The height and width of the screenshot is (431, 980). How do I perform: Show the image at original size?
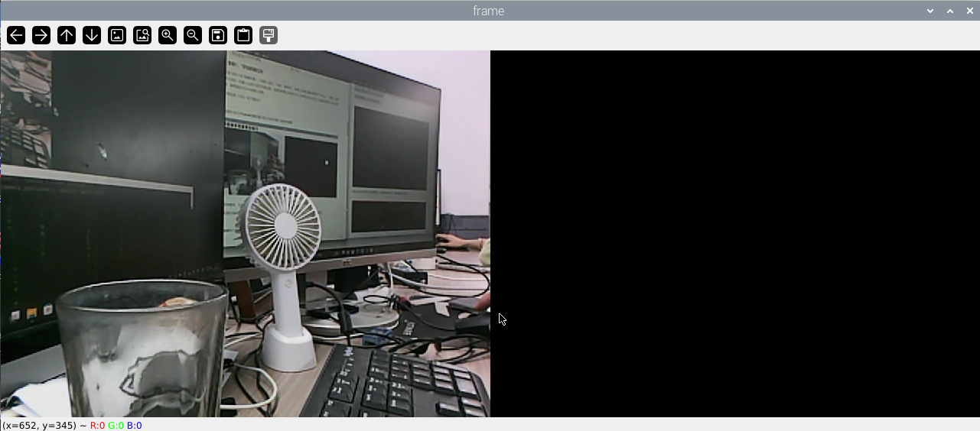tap(117, 35)
